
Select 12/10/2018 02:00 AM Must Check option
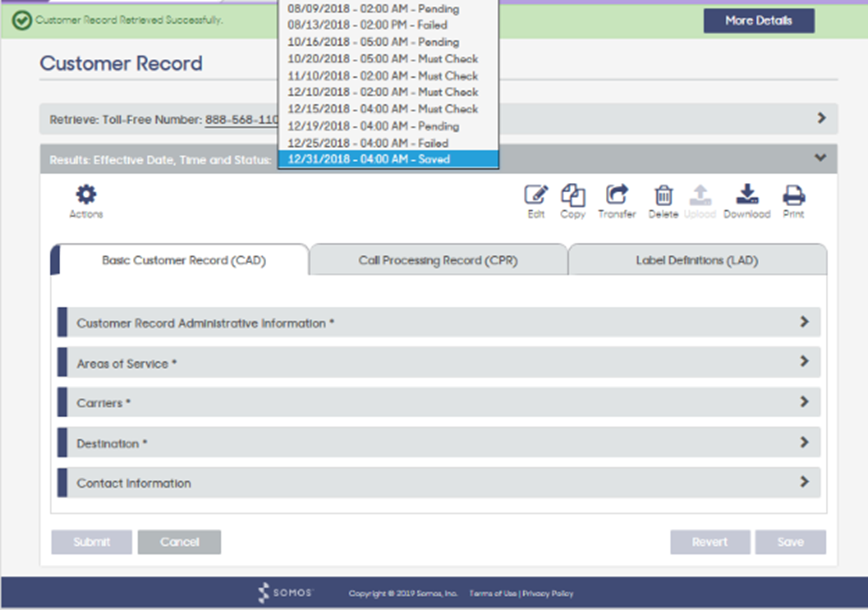click(x=388, y=92)
